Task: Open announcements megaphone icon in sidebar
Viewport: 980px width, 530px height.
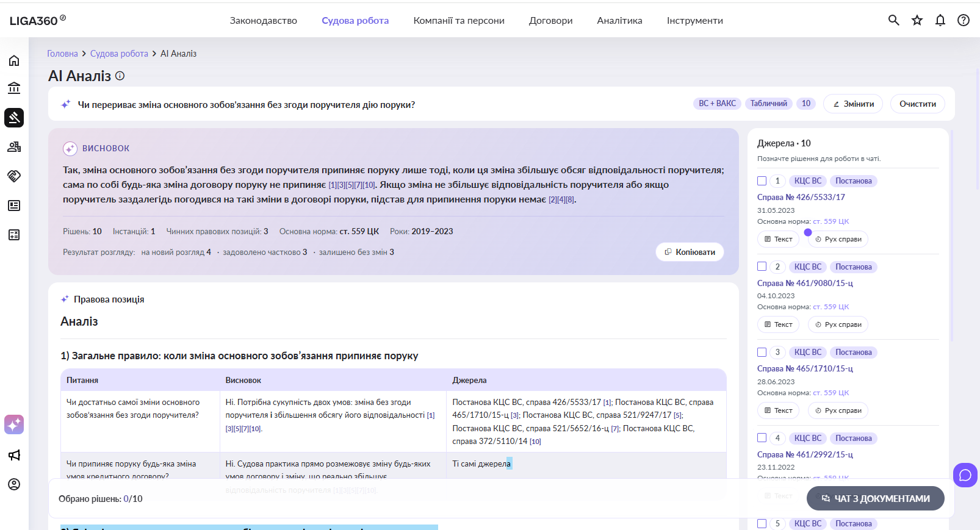Action: coord(14,455)
